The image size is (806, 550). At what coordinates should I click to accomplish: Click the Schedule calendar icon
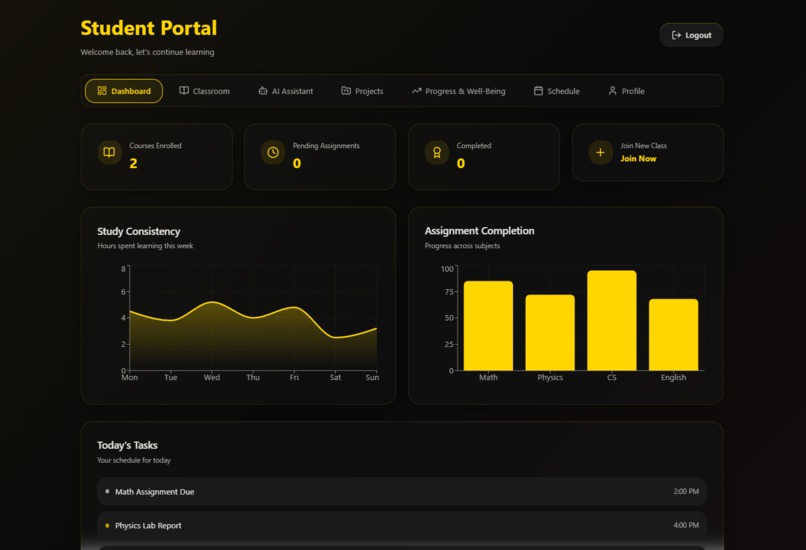pyautogui.click(x=538, y=90)
